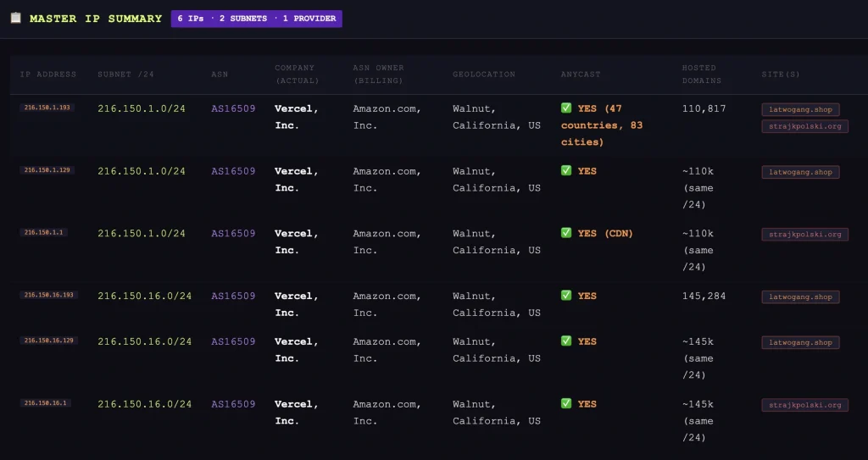Viewport: 868px width, 460px height.
Task: Click '~145k (same /24)' in the 216.150.16.1 row
Action: [x=698, y=421]
